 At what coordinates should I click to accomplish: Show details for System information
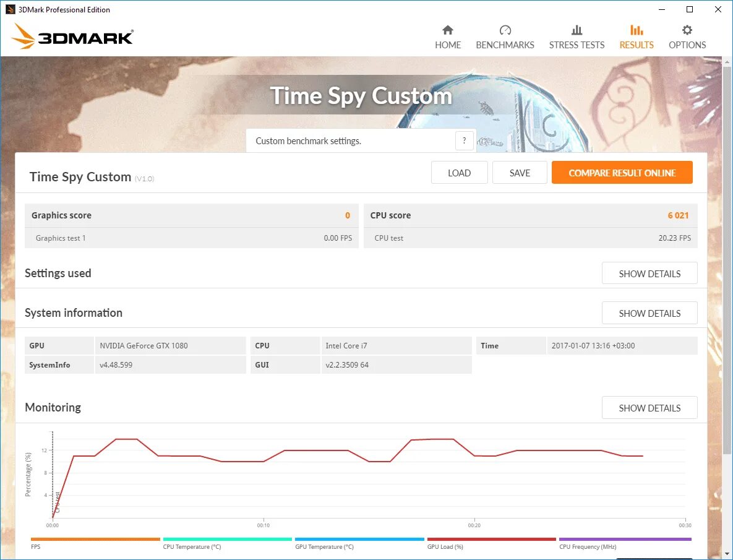[x=649, y=313]
